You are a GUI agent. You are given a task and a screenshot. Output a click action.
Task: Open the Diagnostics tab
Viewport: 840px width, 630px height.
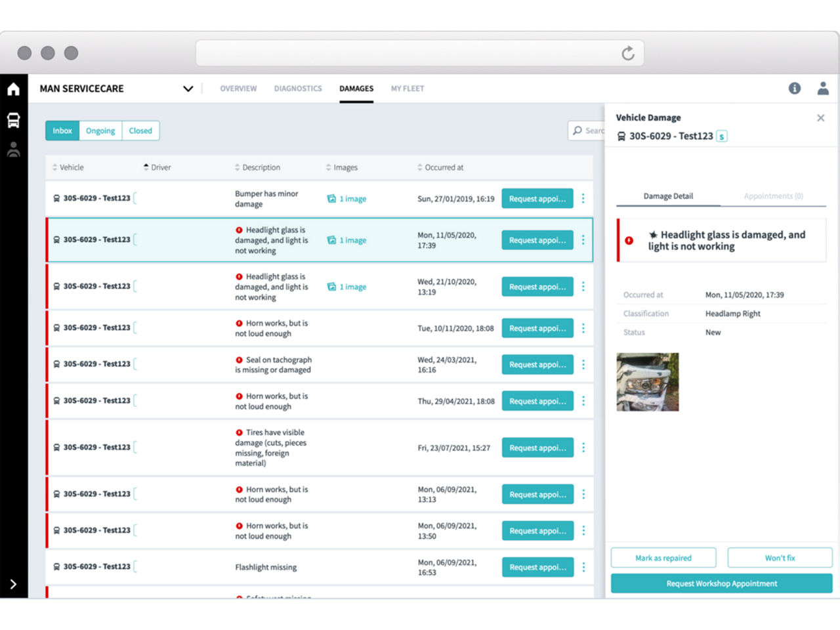point(298,89)
